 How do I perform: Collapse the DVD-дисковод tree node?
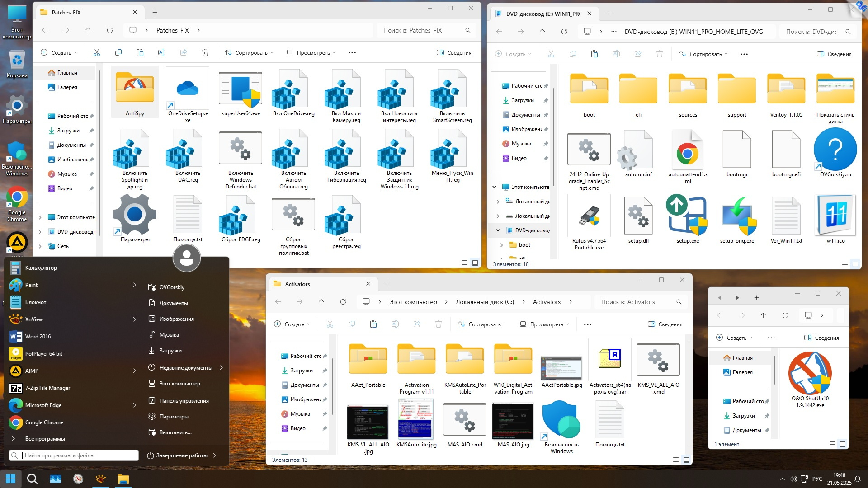pyautogui.click(x=498, y=230)
